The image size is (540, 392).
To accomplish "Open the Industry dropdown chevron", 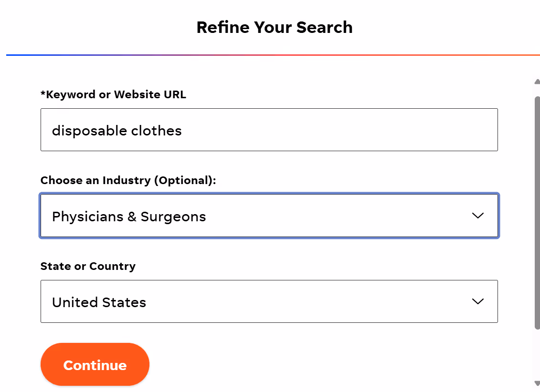I will [x=478, y=216].
